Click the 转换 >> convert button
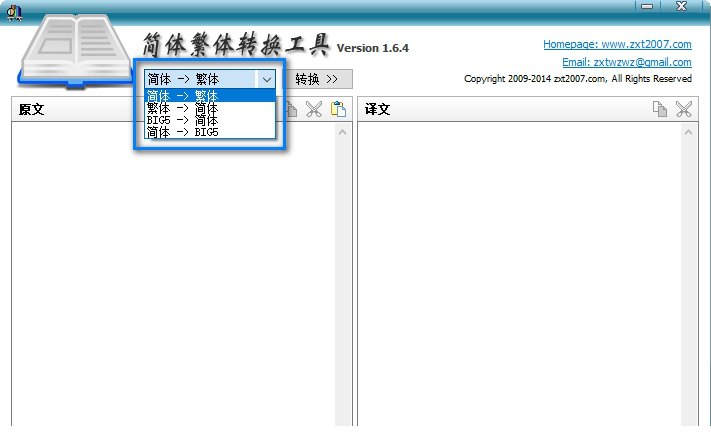Viewport: 711px width, 443px height. click(x=318, y=79)
